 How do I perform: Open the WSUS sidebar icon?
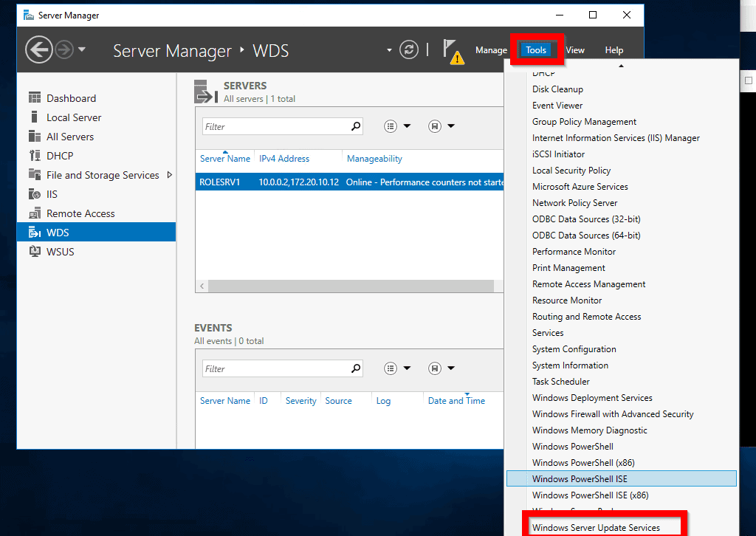tap(35, 252)
